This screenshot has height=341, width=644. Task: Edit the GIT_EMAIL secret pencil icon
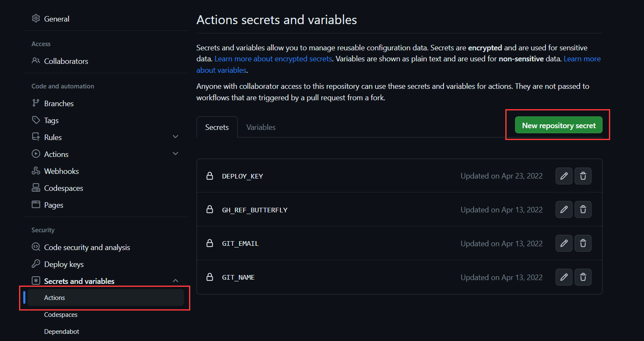click(564, 243)
